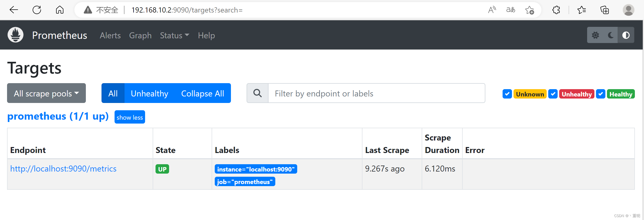Click the yellow Unknown badge
Image resolution: width=644 pixels, height=220 pixels.
tap(530, 94)
